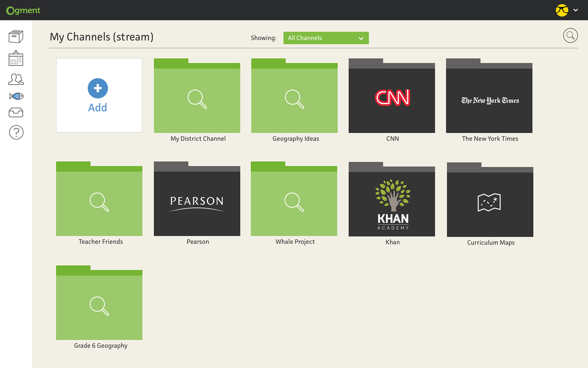588x368 pixels.
Task: Click 'The New York Times' caption
Action: [x=490, y=139]
